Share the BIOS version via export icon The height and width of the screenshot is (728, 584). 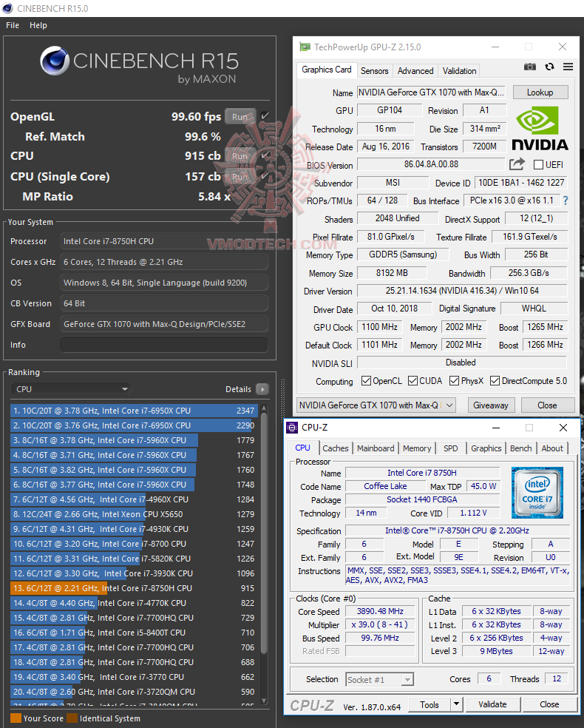517,164
